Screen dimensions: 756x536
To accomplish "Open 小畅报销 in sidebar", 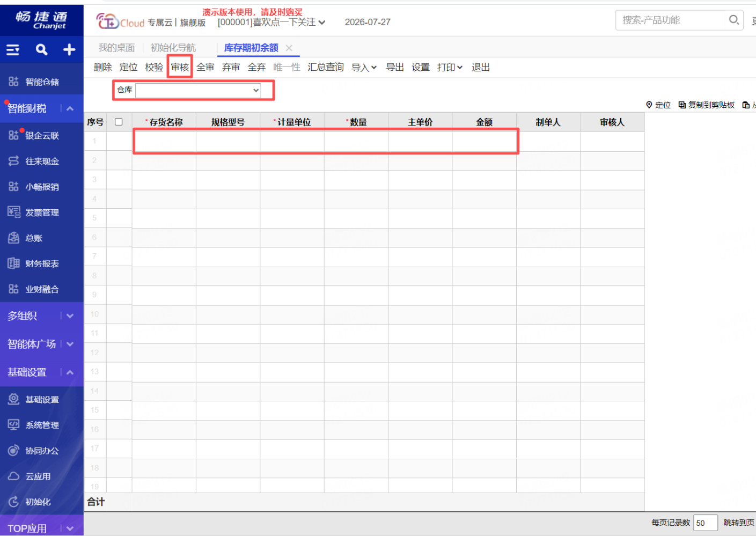I will click(x=42, y=187).
